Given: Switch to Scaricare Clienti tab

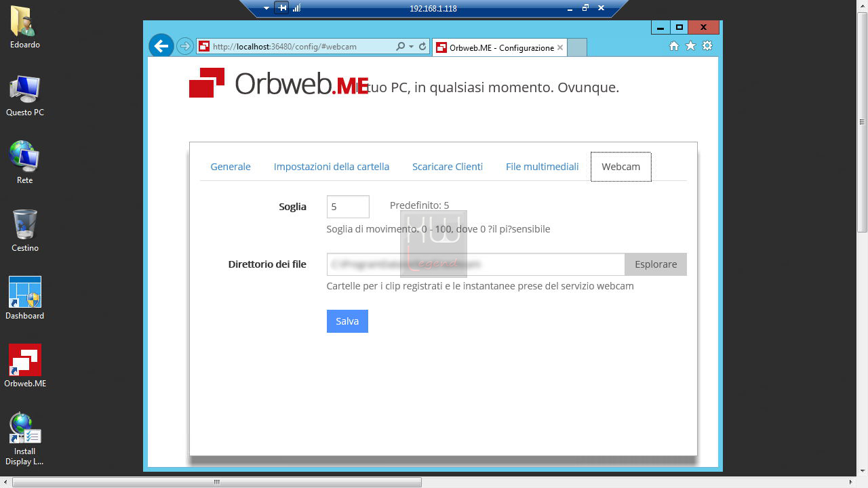Looking at the screenshot, I should [448, 167].
